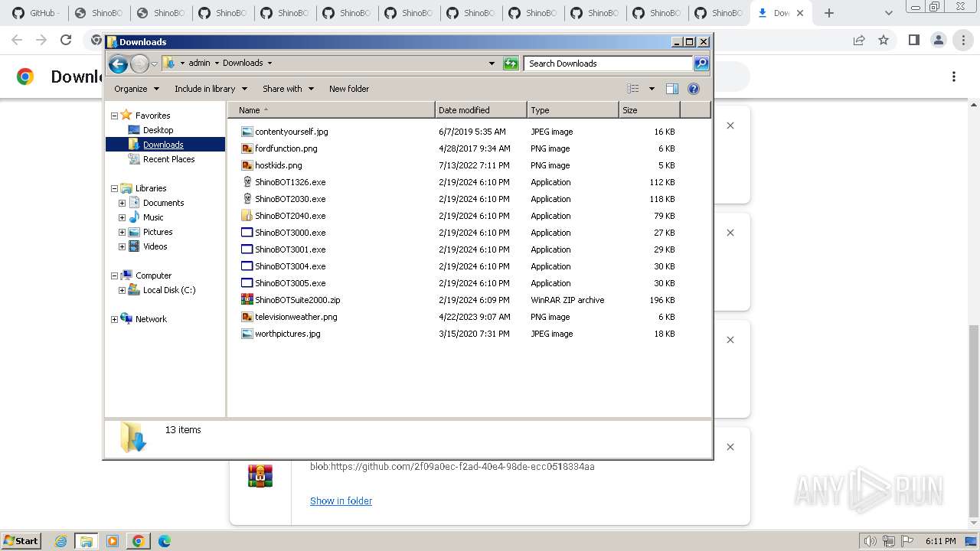Screen dimensions: 980x551
Task: Click the search magnifier icon in Explorer
Action: (701, 64)
